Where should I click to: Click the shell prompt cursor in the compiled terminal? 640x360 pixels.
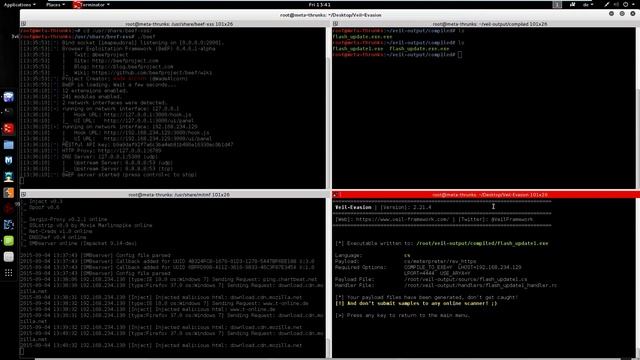pos(460,55)
